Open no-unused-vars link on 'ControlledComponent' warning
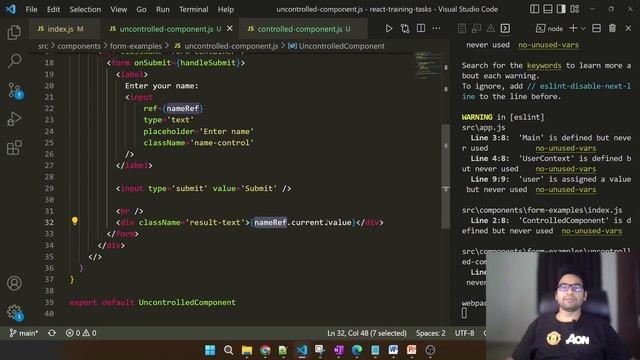 592,231
